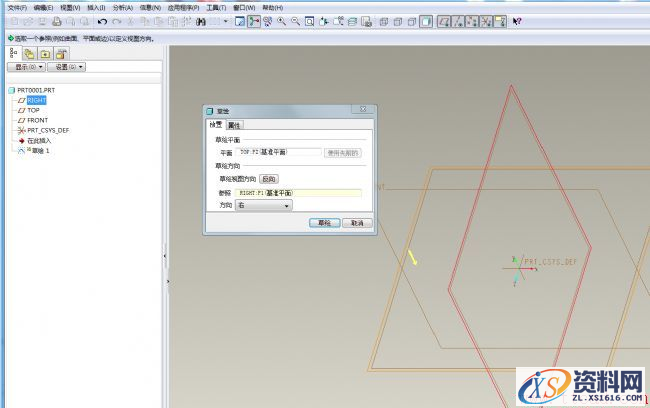Click the Refit view icon

coord(309,21)
